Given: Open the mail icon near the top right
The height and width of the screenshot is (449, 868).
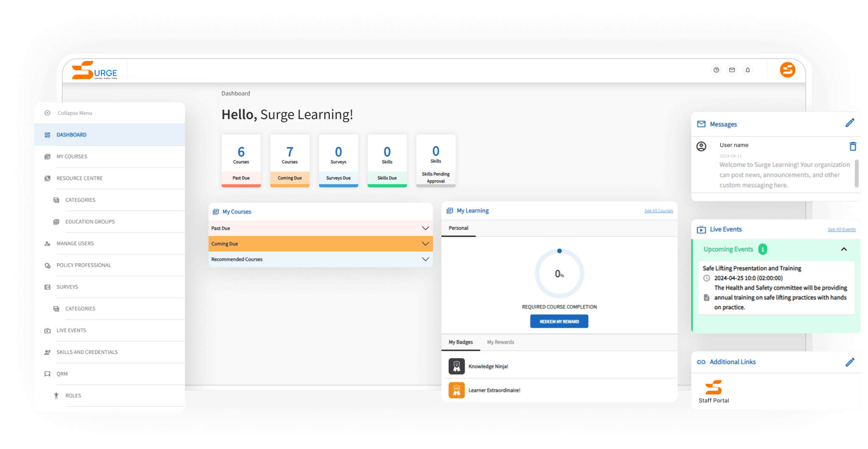Looking at the screenshot, I should click(x=732, y=70).
